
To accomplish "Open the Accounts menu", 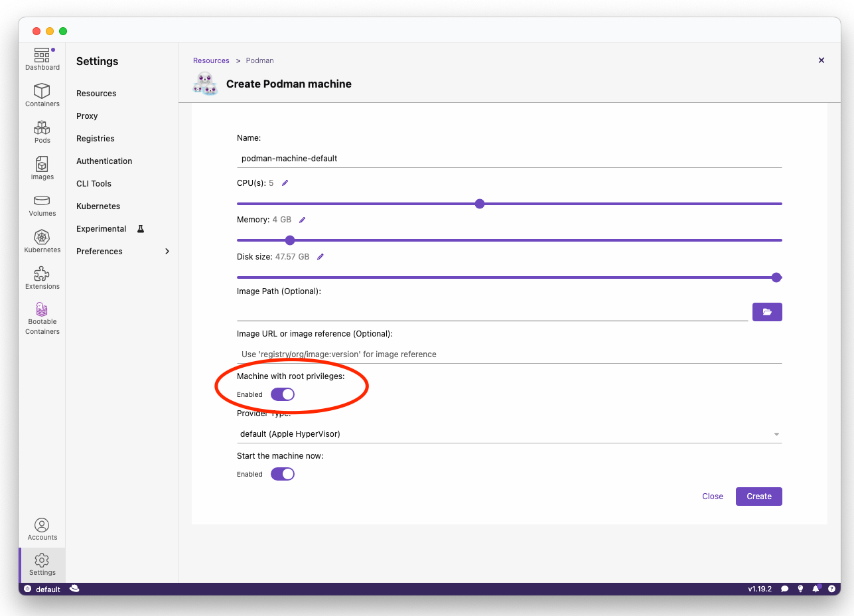I will click(42, 530).
